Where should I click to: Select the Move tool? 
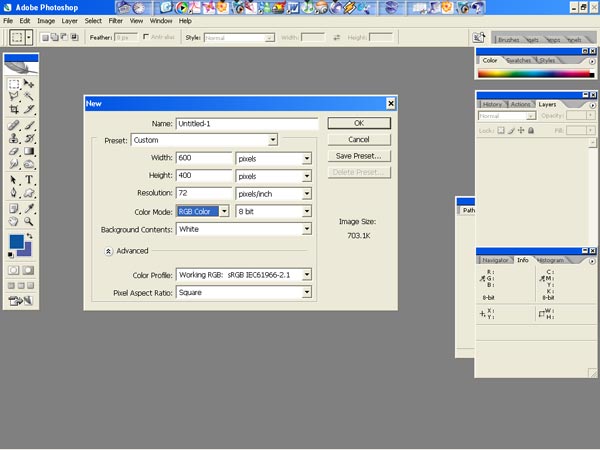(x=29, y=84)
